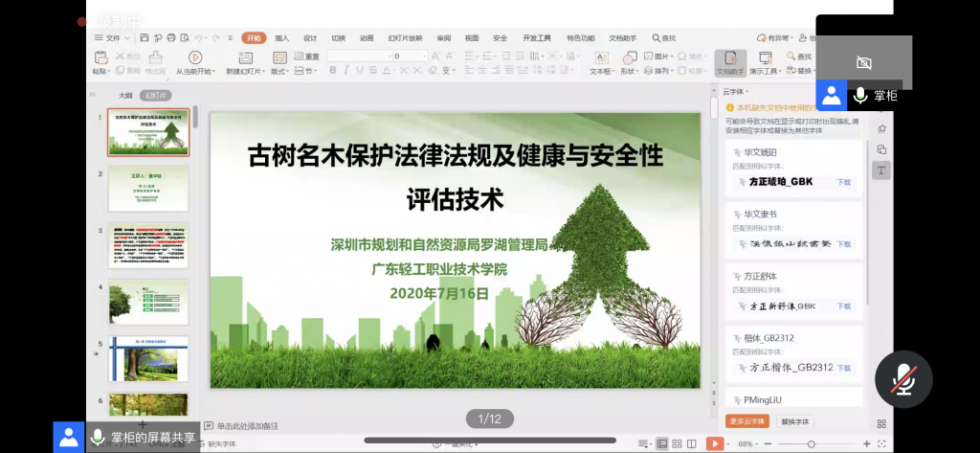Viewport: 980px width, 453px height.
Task: Open the font name combo box
Action: point(360,56)
